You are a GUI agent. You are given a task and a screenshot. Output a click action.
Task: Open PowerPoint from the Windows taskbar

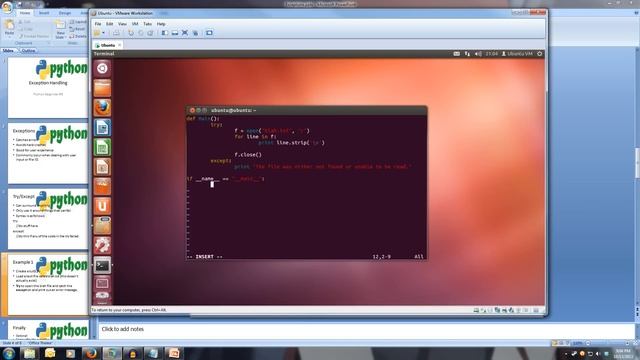[x=174, y=353]
